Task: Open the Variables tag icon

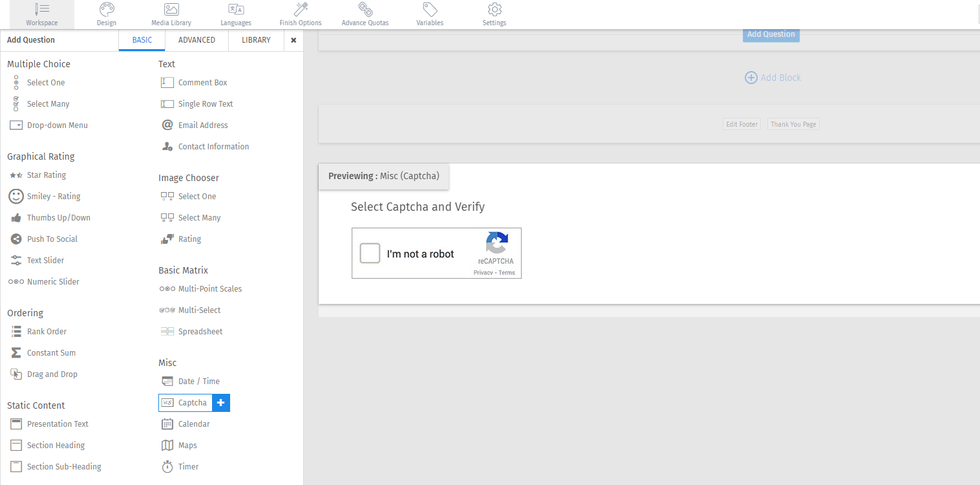Action: click(430, 9)
